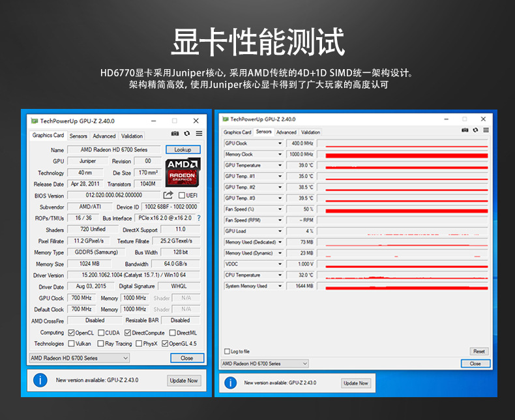The width and height of the screenshot is (515, 420).
Task: Open hamburger menu in Sensors window
Action: coord(486,130)
